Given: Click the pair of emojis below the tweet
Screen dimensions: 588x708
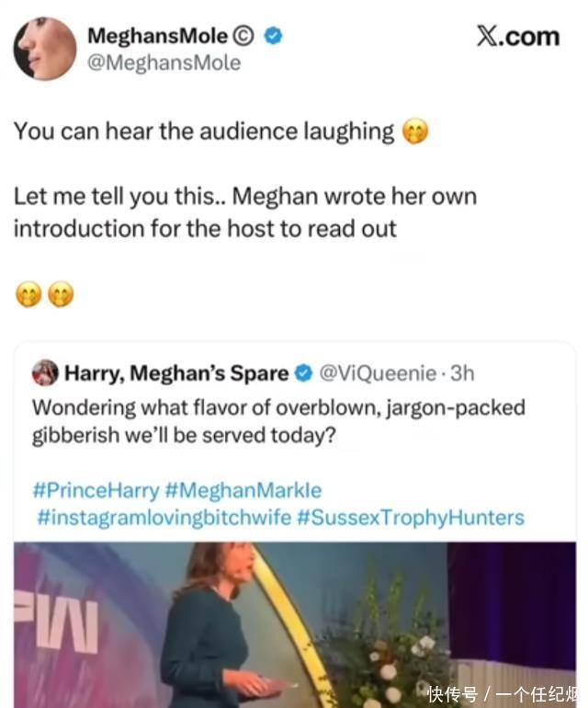Looking at the screenshot, I should [x=45, y=294].
